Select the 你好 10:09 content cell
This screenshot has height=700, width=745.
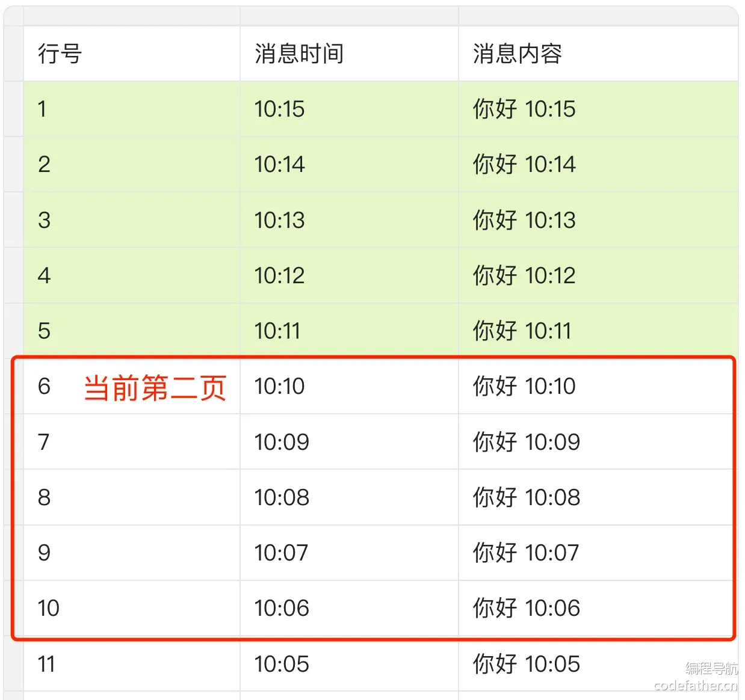598,442
